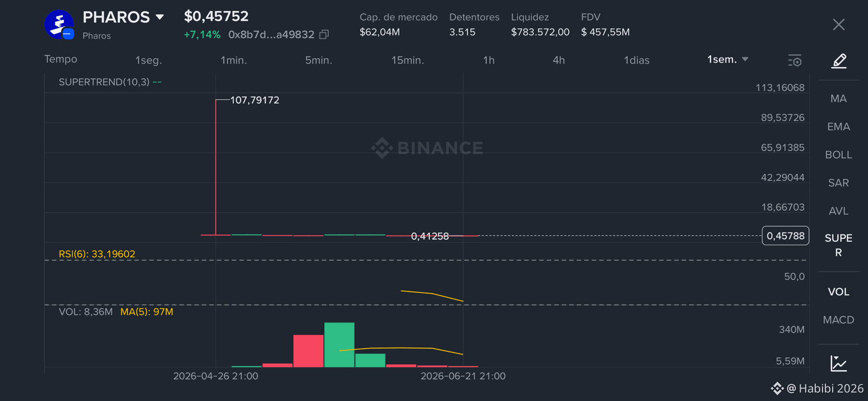This screenshot has width=868, height=401.
Task: Toggle the SUPER R indicator
Action: point(838,245)
